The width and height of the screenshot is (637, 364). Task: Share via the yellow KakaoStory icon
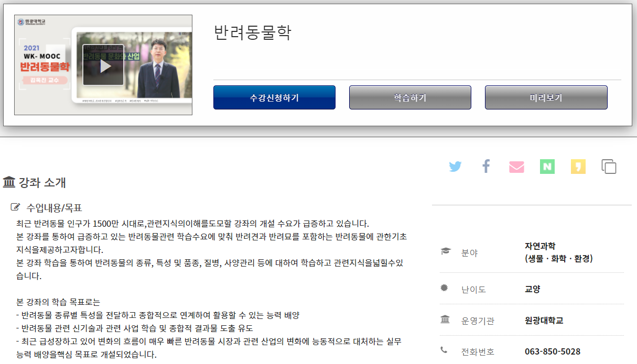[x=578, y=167]
